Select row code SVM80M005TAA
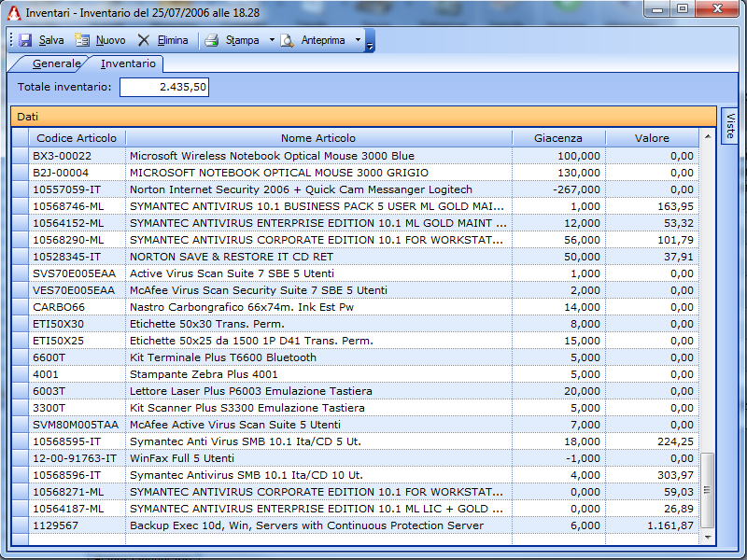Screen dimensions: 747x560 pos(76,425)
